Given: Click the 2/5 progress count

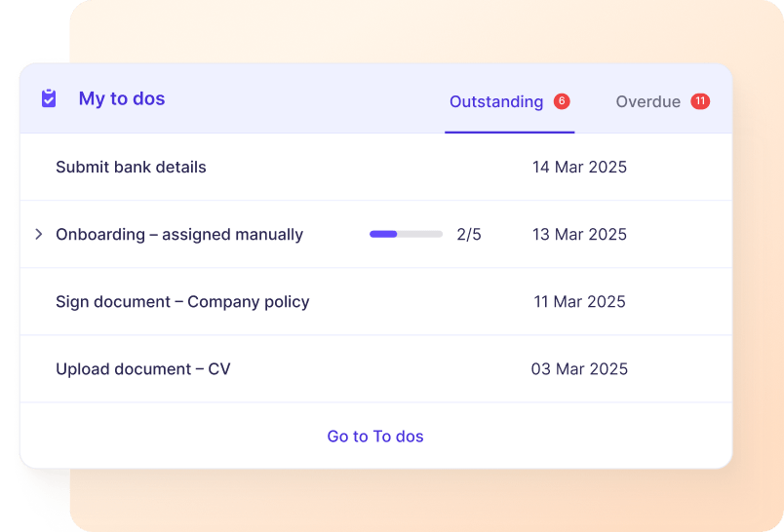Looking at the screenshot, I should pos(469,234).
